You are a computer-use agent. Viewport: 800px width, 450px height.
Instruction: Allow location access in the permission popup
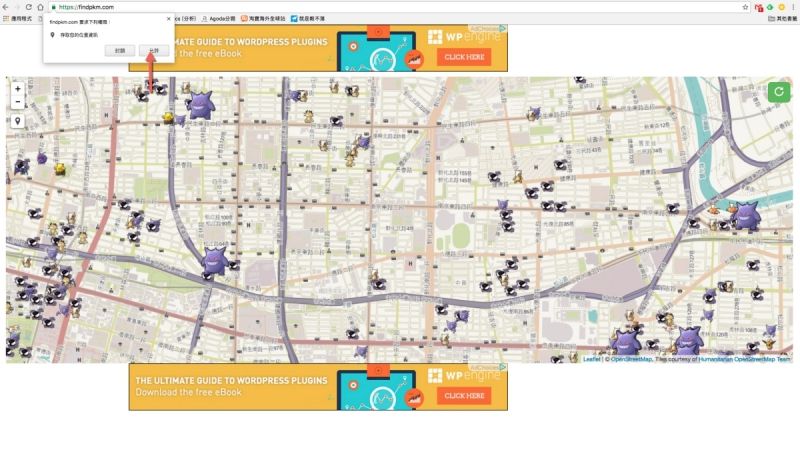154,51
